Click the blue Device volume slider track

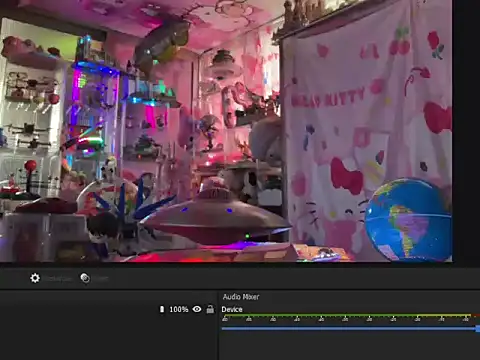point(349,329)
